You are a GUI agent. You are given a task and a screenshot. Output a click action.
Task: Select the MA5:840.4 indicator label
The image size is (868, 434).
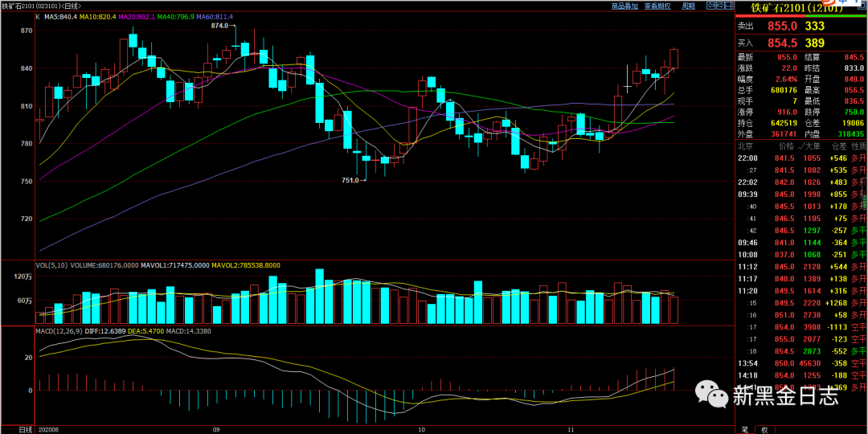pyautogui.click(x=61, y=17)
